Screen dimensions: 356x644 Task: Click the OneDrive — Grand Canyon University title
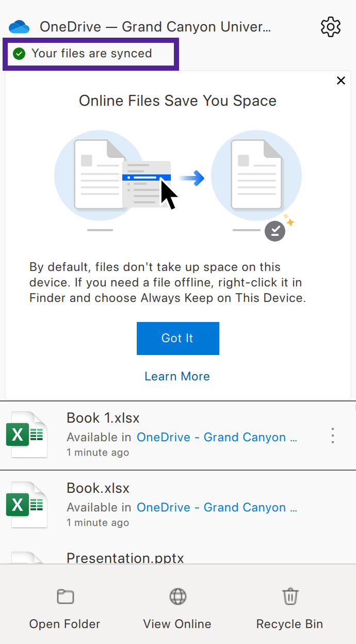pos(155,27)
